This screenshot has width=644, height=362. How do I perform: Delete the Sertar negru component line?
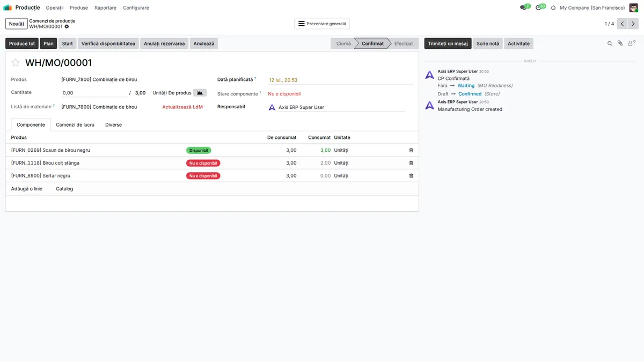(x=411, y=176)
